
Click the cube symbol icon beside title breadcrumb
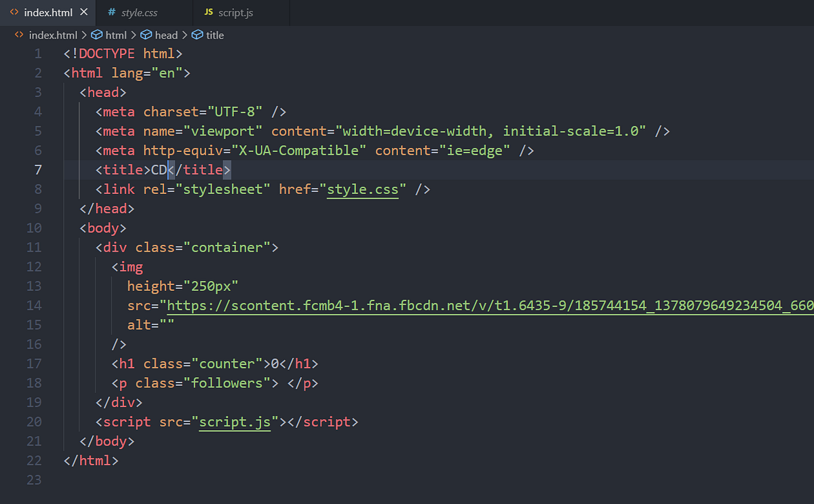(197, 35)
